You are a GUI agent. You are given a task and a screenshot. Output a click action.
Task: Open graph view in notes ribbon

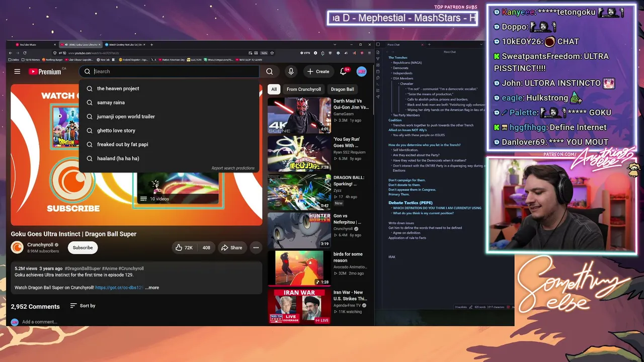pyautogui.click(x=378, y=59)
